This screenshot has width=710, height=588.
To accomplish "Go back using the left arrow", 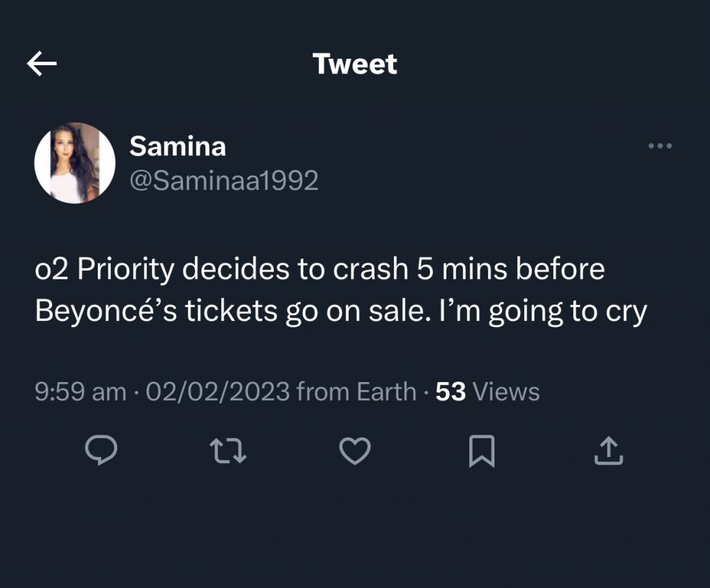I will pos(42,64).
